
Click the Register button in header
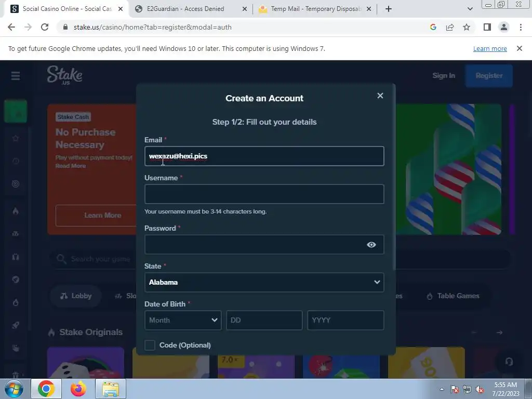coord(488,76)
